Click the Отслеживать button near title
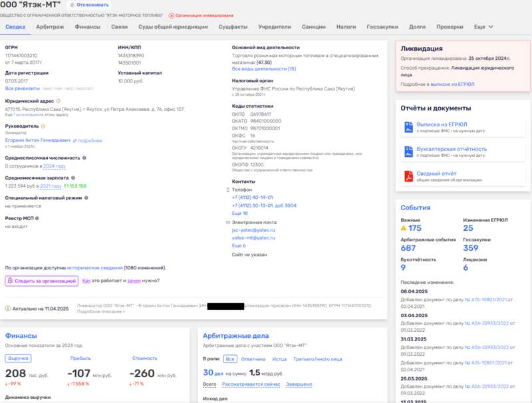This screenshot has height=403, width=532. point(89,5)
